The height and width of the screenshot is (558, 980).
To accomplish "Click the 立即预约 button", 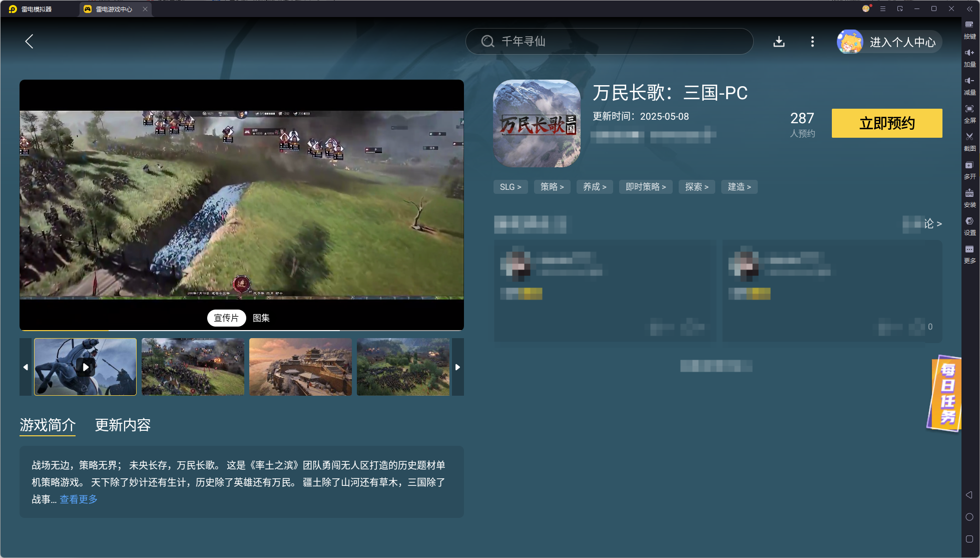I will [887, 123].
